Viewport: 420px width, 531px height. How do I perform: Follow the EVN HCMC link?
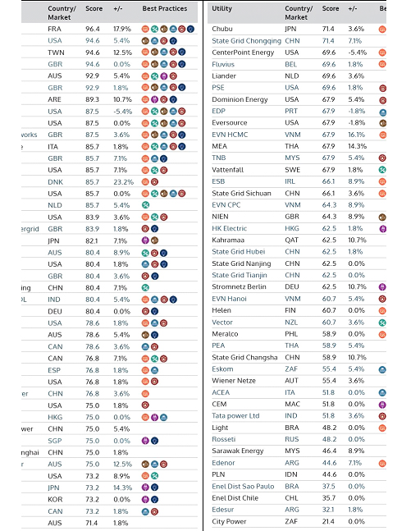click(230, 135)
